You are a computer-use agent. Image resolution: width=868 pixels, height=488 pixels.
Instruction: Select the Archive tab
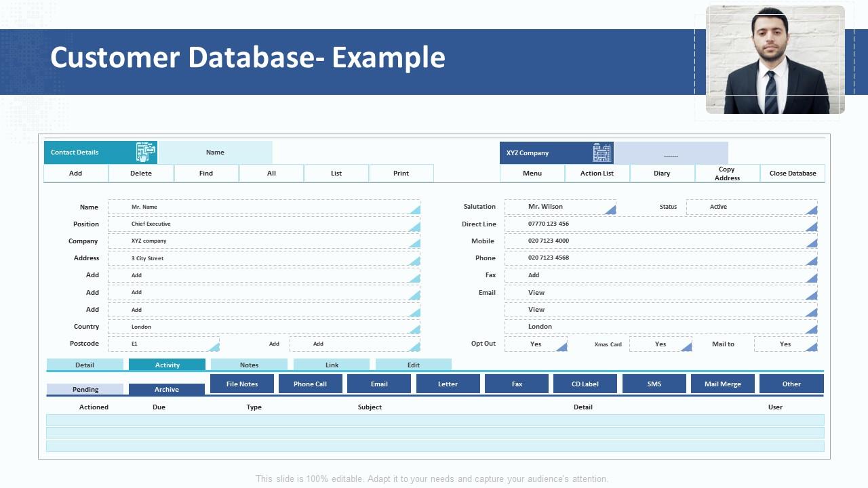pyautogui.click(x=166, y=390)
